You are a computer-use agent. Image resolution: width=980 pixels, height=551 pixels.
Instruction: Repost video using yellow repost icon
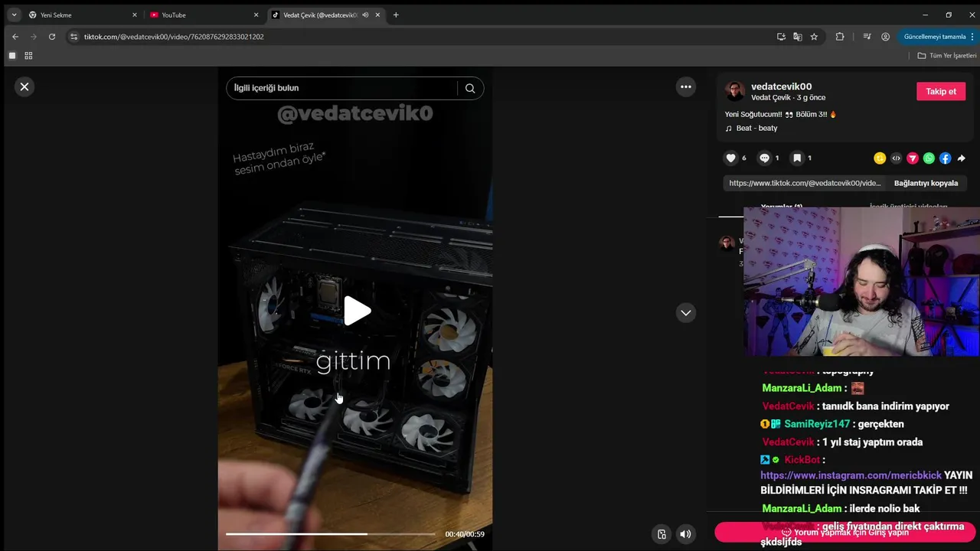(880, 158)
